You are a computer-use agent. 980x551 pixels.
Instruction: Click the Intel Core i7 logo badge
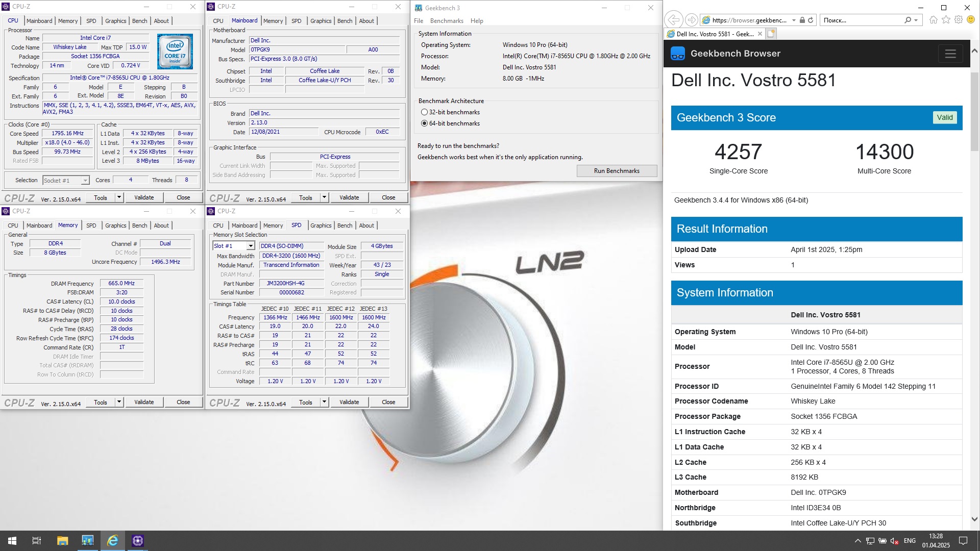coord(175,51)
